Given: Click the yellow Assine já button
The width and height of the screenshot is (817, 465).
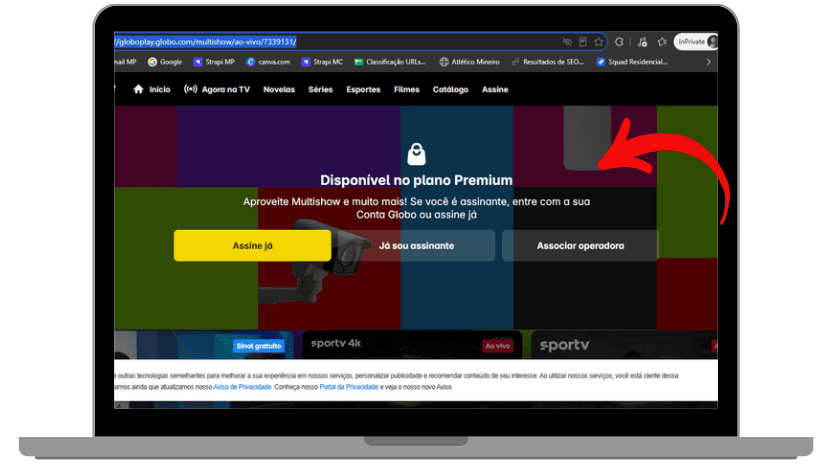Looking at the screenshot, I should point(252,246).
